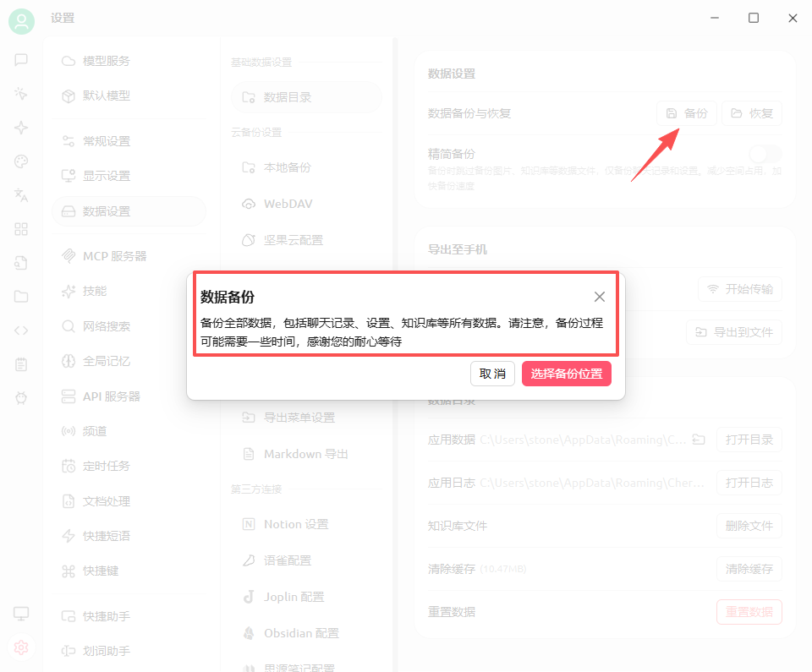The width and height of the screenshot is (812, 672).
Task: Open 快捷键 settings
Action: click(x=129, y=571)
